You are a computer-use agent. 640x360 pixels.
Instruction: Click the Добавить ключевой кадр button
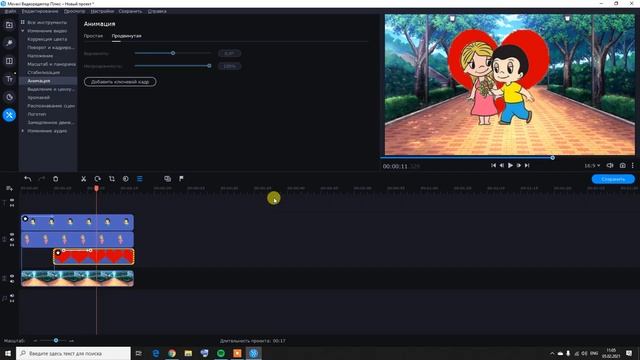point(120,82)
